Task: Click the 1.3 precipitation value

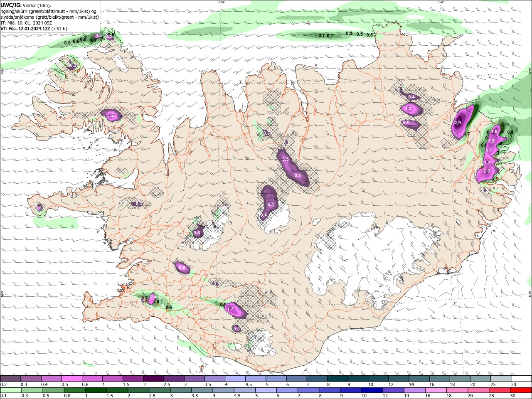Action: [x=408, y=109]
